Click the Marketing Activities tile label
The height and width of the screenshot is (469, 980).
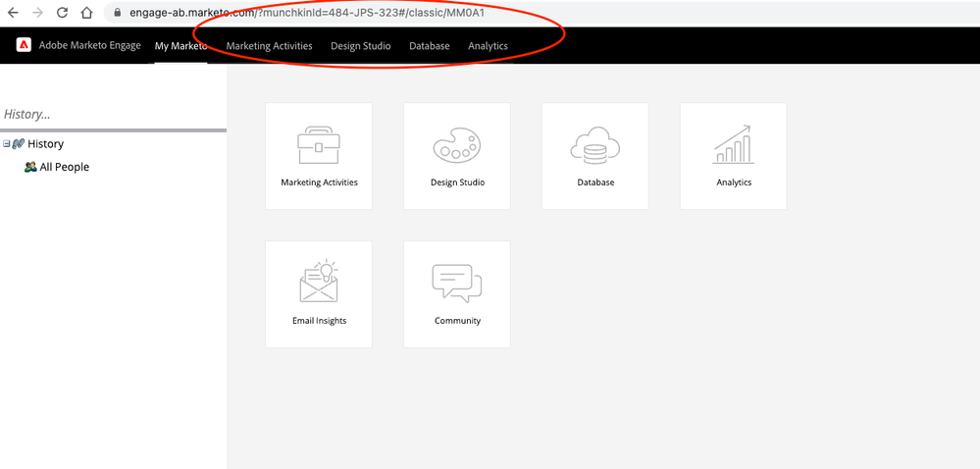pyautogui.click(x=320, y=182)
